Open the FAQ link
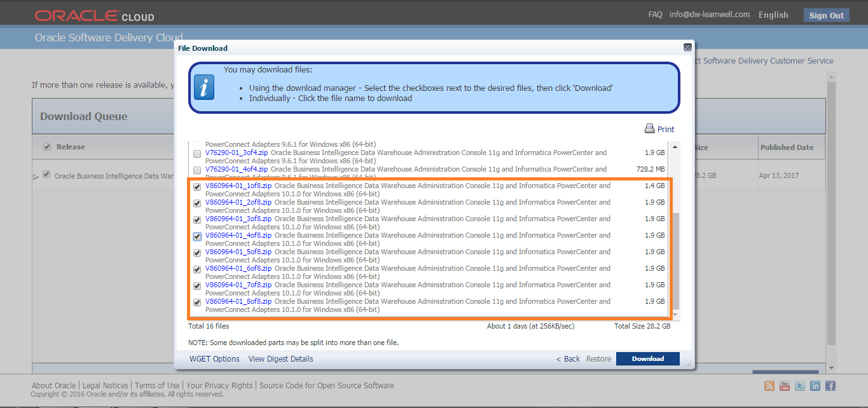The image size is (868, 408). pos(655,15)
